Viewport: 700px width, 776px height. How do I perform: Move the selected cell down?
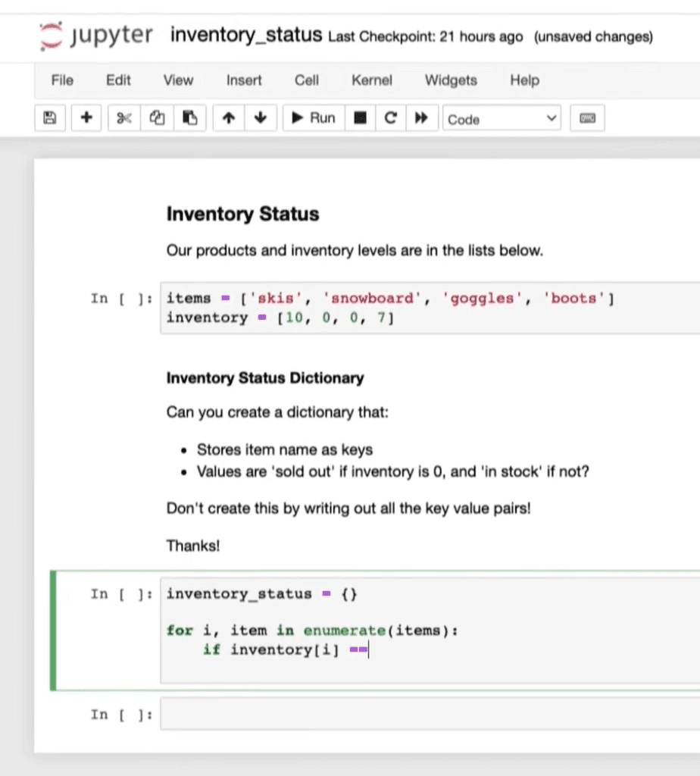tap(260, 117)
